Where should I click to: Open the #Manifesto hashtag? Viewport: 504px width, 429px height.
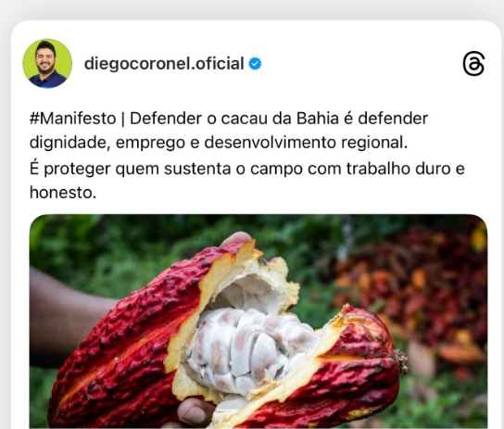pyautogui.click(x=72, y=119)
